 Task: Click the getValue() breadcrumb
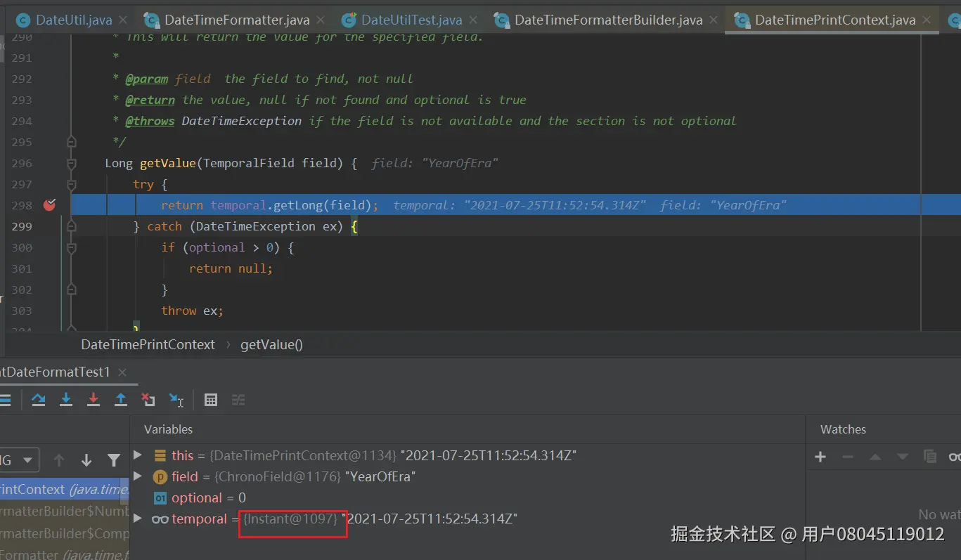click(x=271, y=344)
